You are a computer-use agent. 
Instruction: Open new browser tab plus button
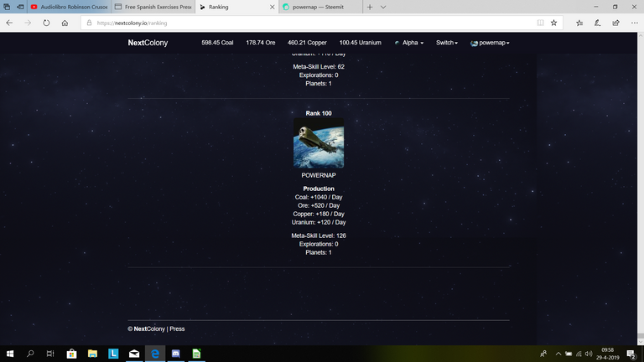coord(370,7)
